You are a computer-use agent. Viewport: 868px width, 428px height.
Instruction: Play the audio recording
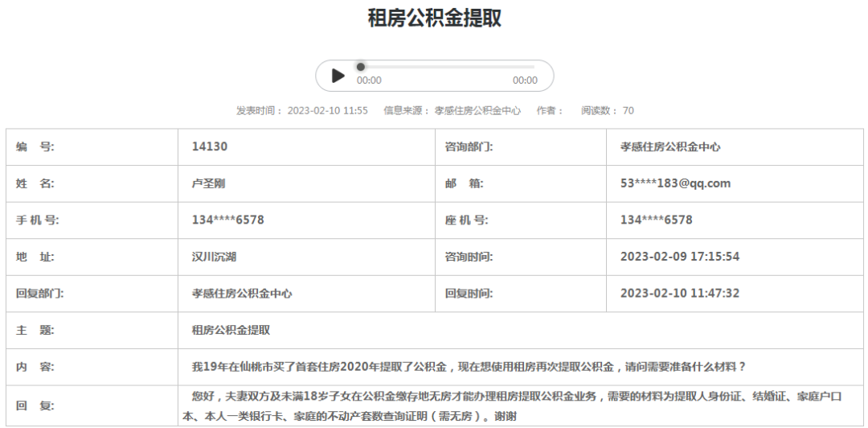tap(338, 76)
